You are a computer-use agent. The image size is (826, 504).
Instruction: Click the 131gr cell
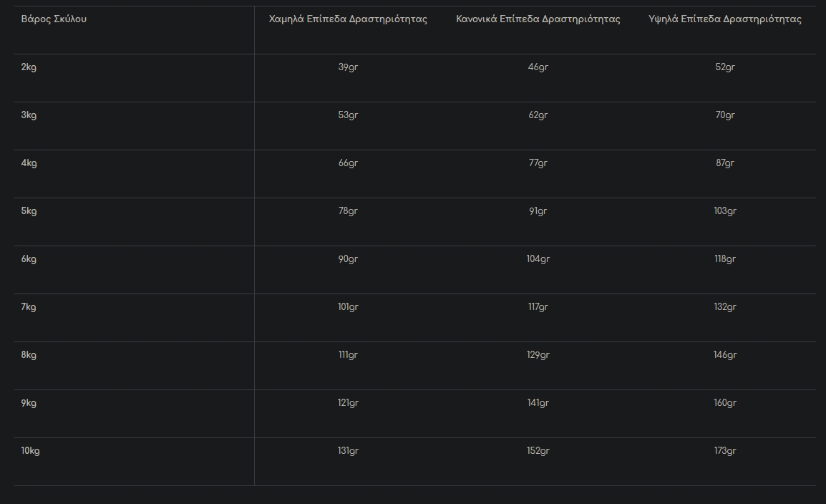point(348,451)
